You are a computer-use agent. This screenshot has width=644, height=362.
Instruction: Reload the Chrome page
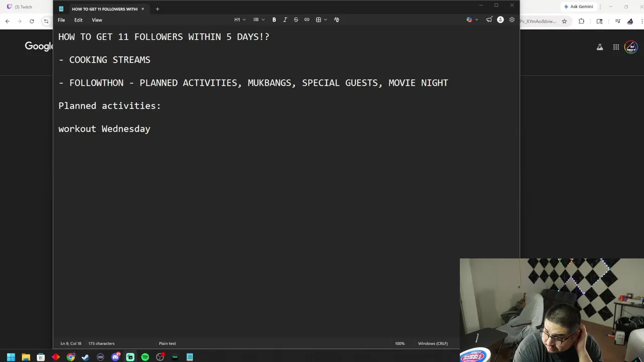tap(32, 21)
